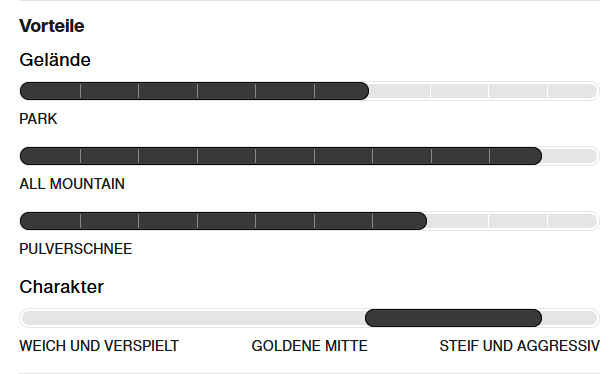Click the empty right tip of Charakter bar
The image size is (614, 374).
click(571, 318)
